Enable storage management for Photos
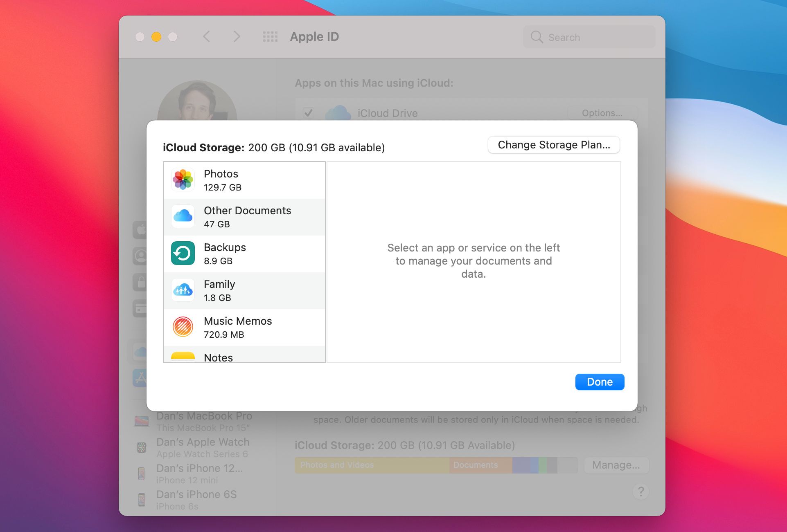This screenshot has height=532, width=787. click(244, 180)
